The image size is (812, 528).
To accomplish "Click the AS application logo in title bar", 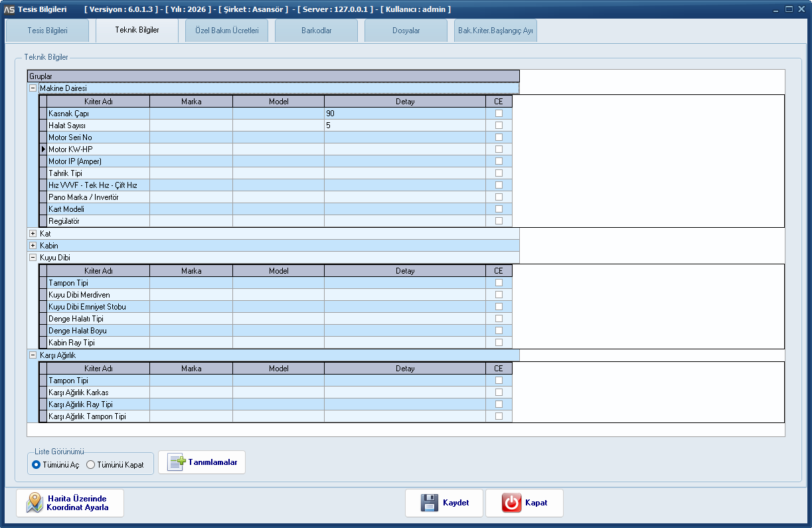I will click(9, 9).
